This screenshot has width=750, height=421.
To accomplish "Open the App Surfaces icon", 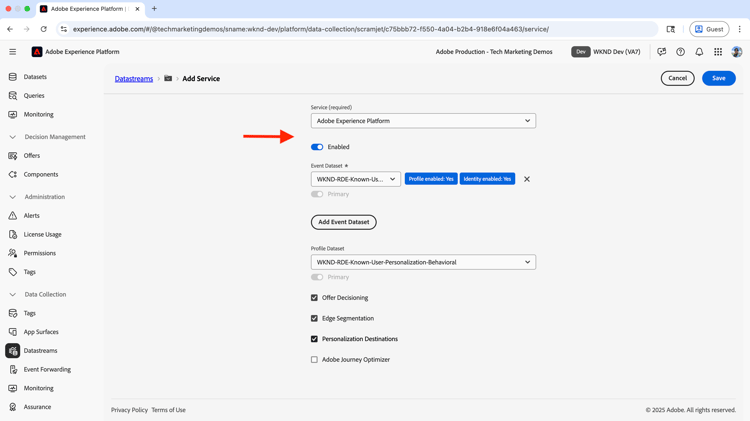I will coord(13,332).
